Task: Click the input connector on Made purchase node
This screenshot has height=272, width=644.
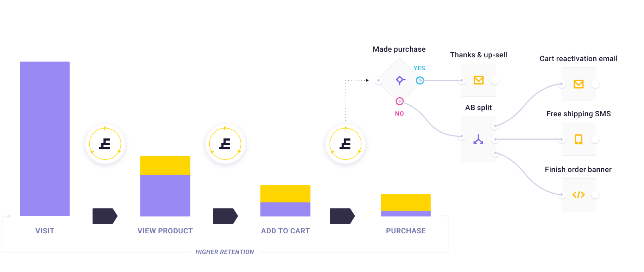Action: pyautogui.click(x=379, y=80)
